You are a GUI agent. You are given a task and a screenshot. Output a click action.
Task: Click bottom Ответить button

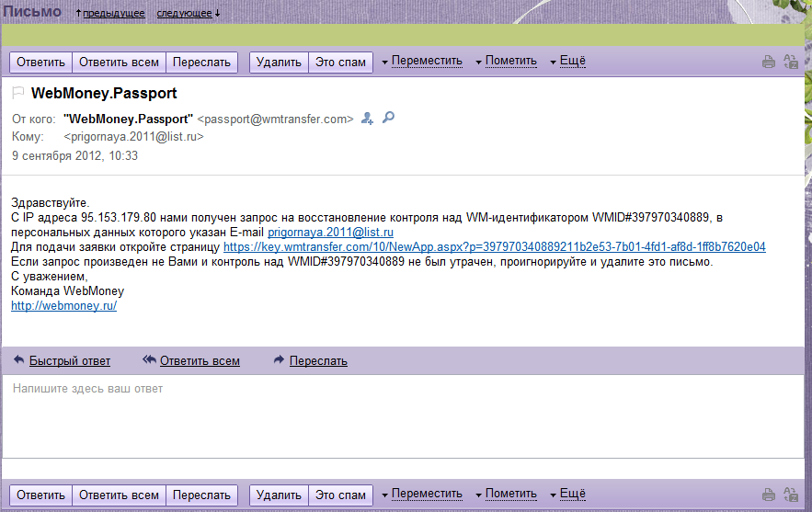tap(40, 495)
